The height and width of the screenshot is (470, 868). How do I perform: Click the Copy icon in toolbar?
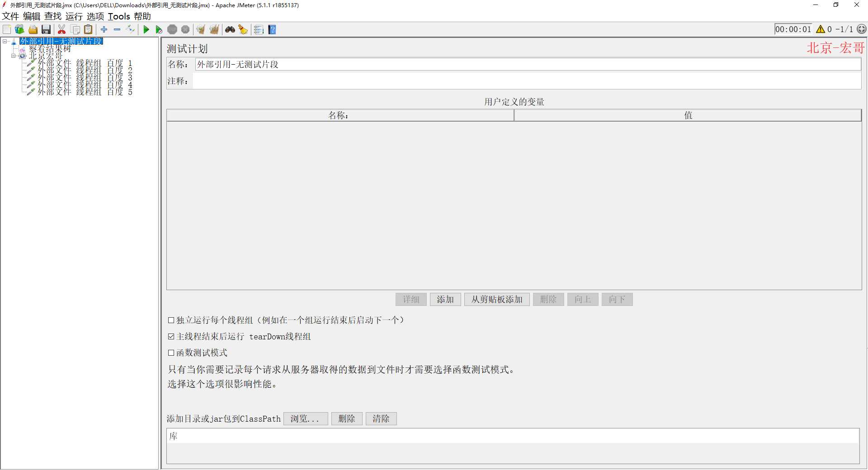(x=75, y=29)
